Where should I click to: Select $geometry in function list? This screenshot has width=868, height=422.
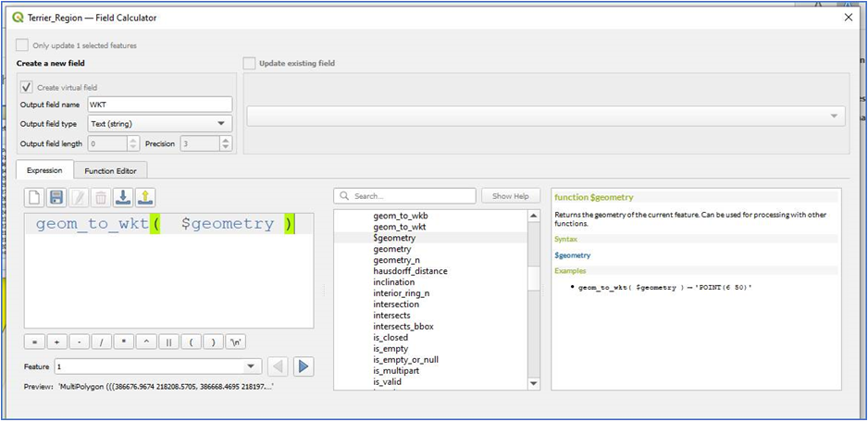point(394,238)
